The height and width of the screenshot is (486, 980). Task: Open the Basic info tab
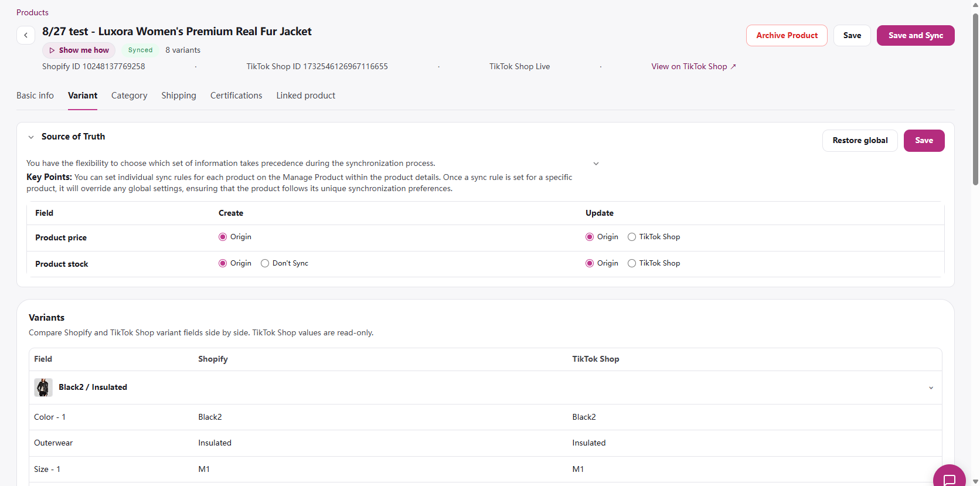click(x=35, y=96)
